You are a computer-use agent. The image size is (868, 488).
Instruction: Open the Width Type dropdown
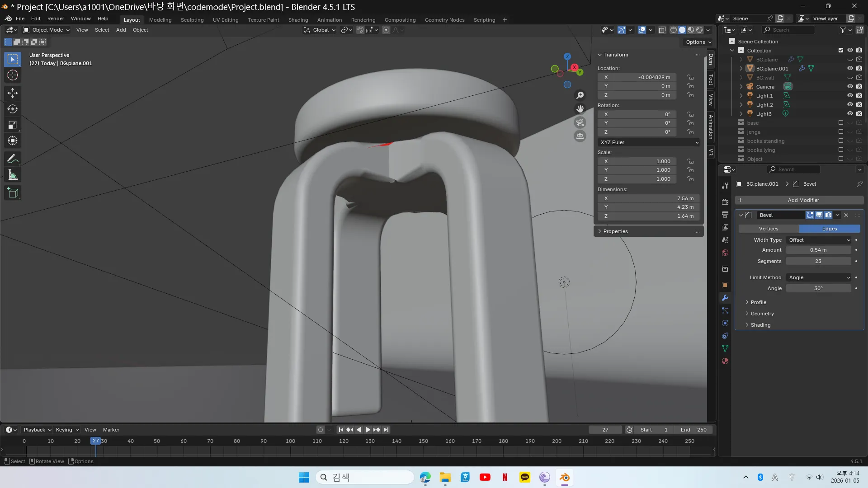pyautogui.click(x=819, y=240)
